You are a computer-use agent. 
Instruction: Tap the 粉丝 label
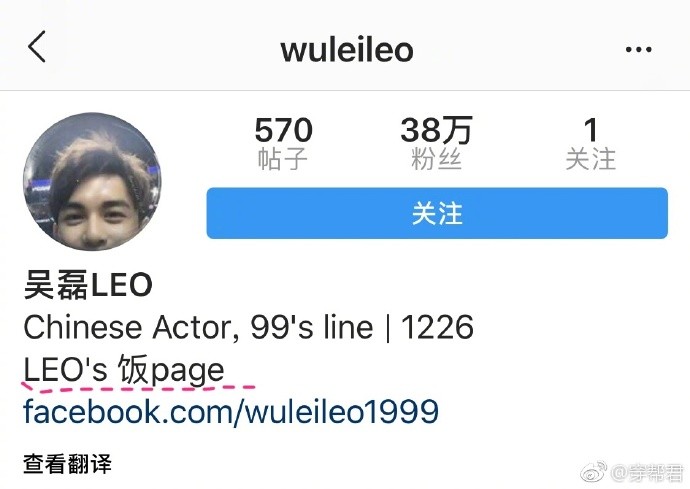[x=437, y=159]
